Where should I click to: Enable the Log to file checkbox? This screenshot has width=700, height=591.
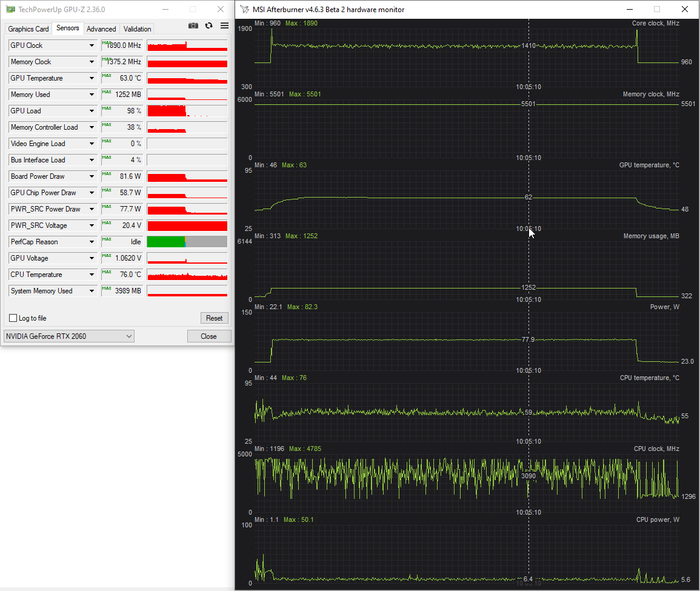[13, 318]
